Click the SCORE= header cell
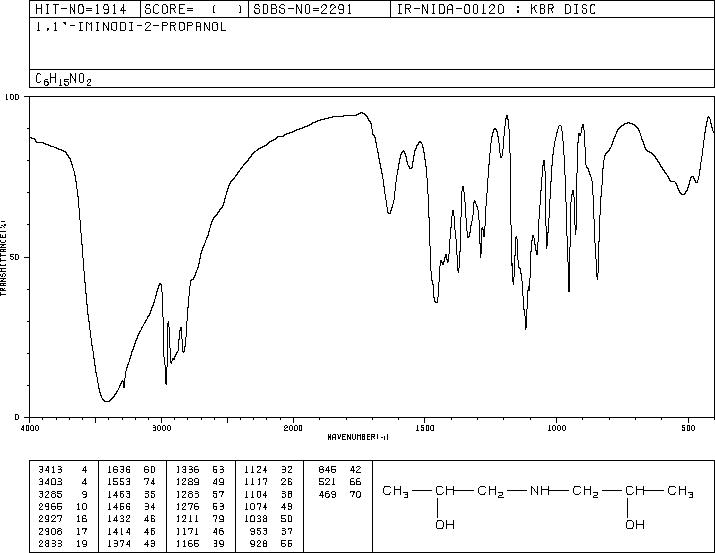Screen dimensions: 715x553 [194, 9]
